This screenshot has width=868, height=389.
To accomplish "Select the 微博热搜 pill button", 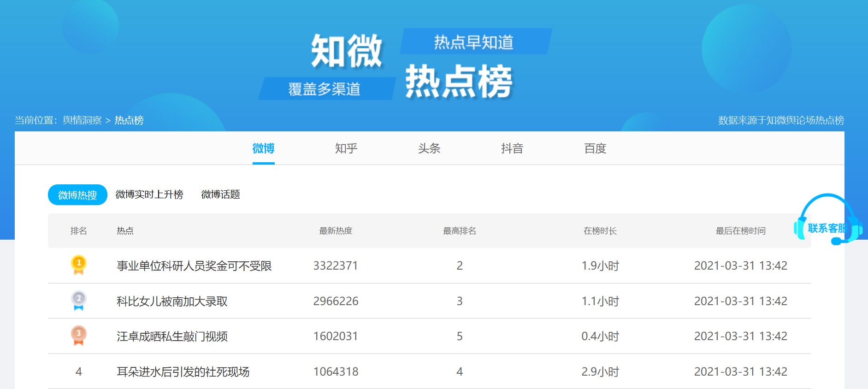I will 77,194.
